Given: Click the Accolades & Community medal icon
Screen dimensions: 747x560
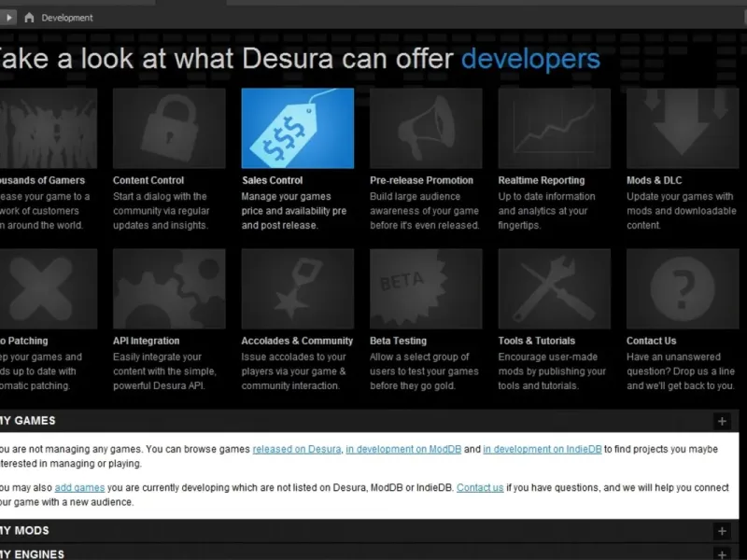Looking at the screenshot, I should coord(298,288).
